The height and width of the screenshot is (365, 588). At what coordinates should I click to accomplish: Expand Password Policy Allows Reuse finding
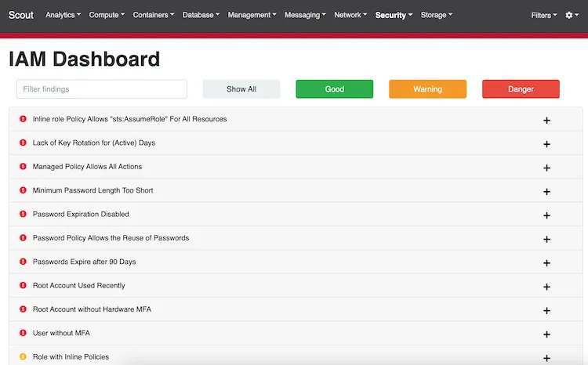click(546, 239)
